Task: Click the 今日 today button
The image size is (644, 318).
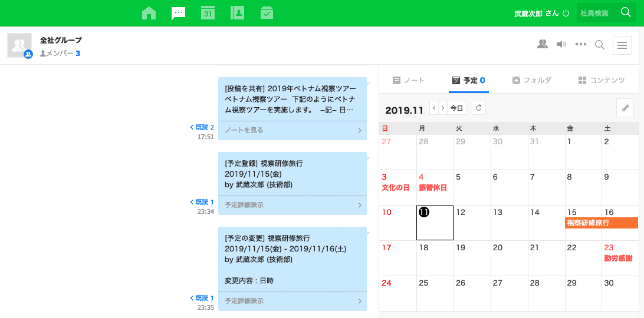Action: coord(456,108)
